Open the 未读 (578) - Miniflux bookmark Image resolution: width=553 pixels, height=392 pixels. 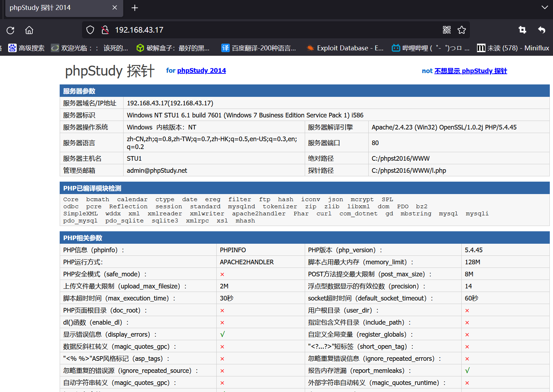click(x=513, y=48)
